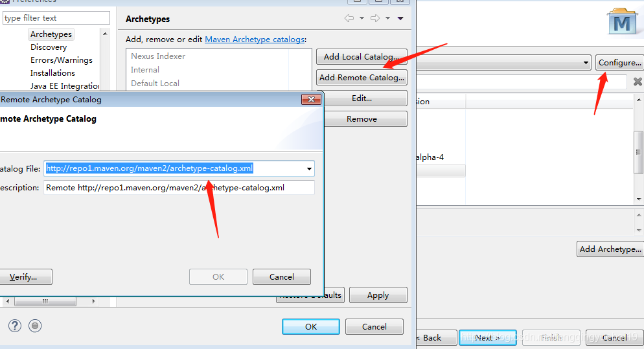Open forward history dropdown arrow
Screen dimensions: 644x349
point(387,18)
